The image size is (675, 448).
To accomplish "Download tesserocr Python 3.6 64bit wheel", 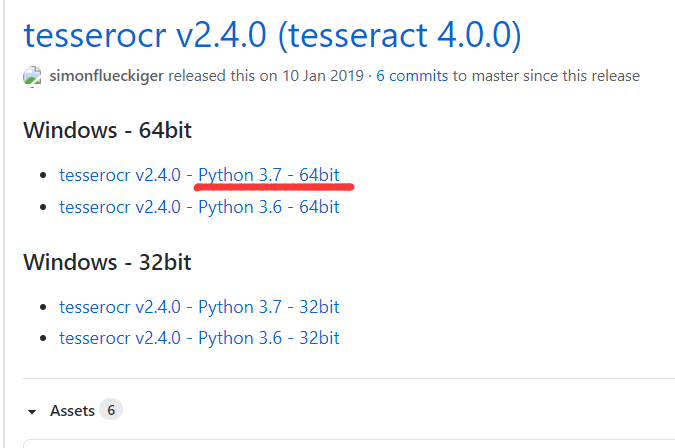I will click(x=199, y=207).
